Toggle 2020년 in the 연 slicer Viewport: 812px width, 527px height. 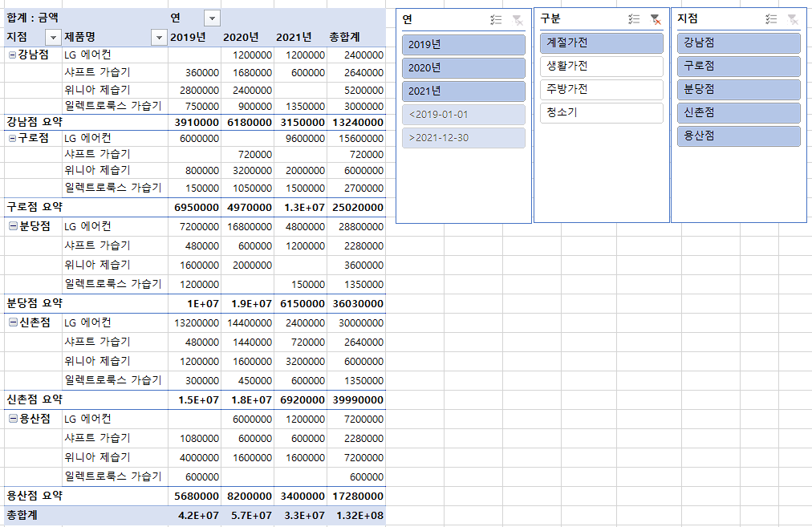[464, 68]
